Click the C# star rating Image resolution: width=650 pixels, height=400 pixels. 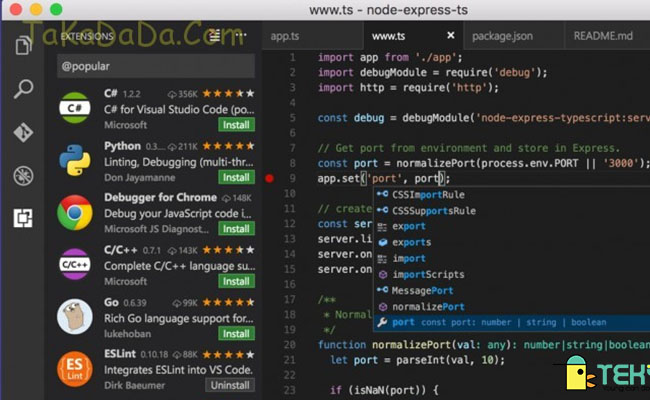tap(228, 94)
